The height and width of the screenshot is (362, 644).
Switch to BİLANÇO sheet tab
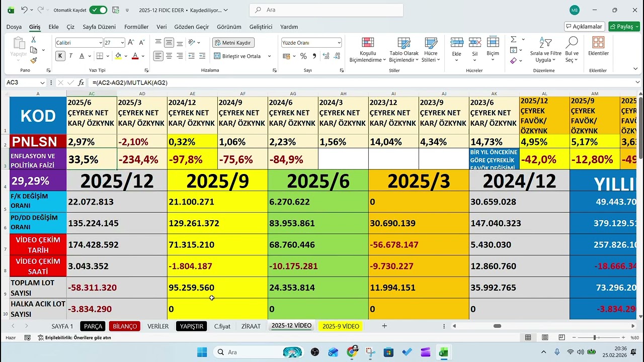pos(124,326)
